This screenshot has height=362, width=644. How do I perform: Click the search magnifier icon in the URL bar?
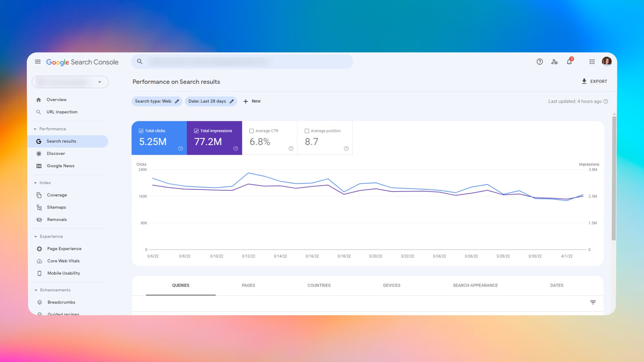(140, 62)
